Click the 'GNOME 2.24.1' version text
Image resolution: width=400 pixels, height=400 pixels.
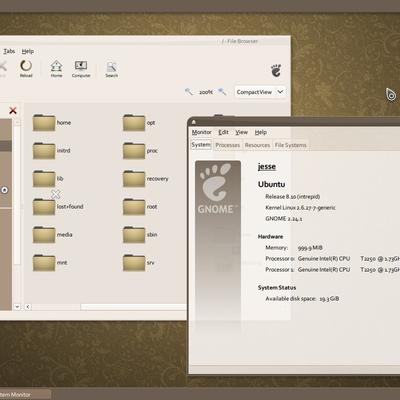284,219
